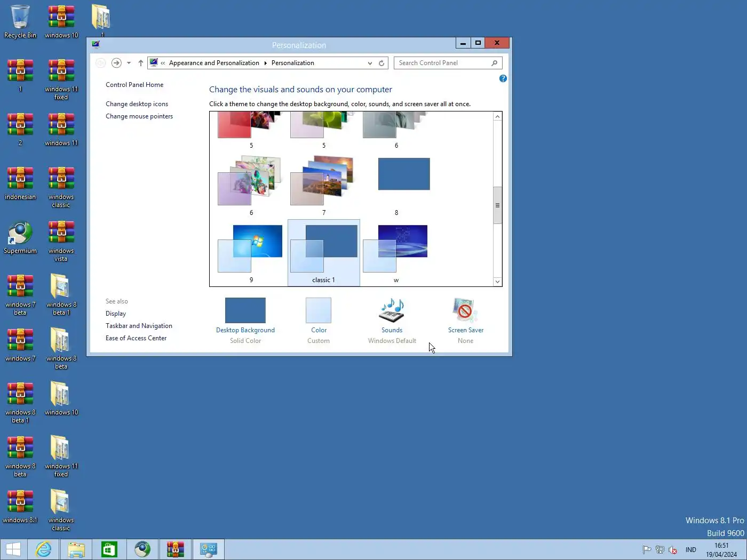747x560 pixels.
Task: Apply the green theme named 5
Action: 323,130
